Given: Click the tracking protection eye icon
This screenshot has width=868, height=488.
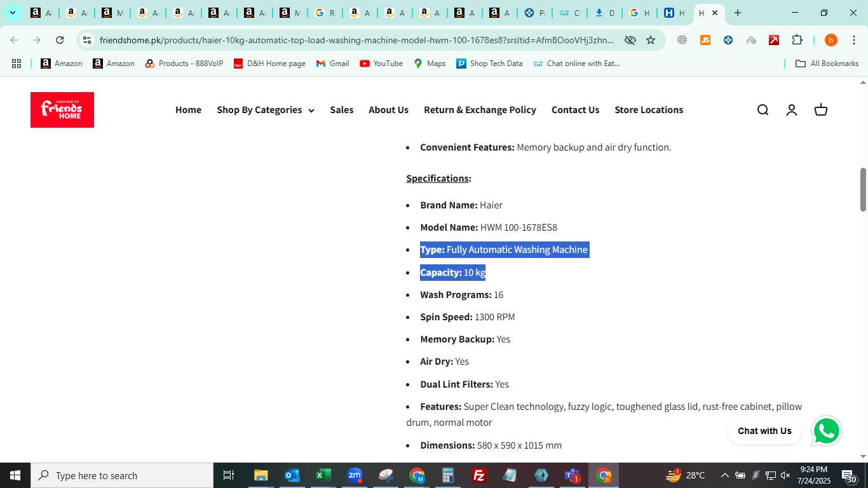Looking at the screenshot, I should pos(630,40).
